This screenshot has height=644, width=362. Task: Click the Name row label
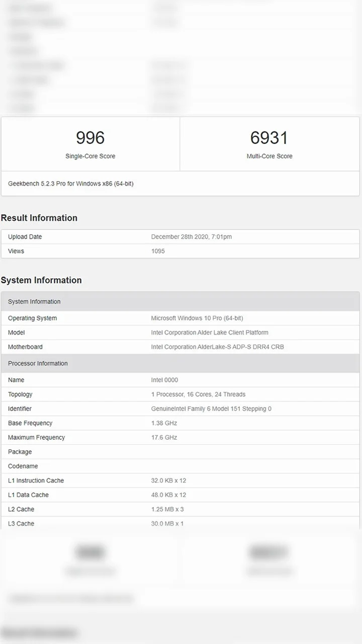16,380
